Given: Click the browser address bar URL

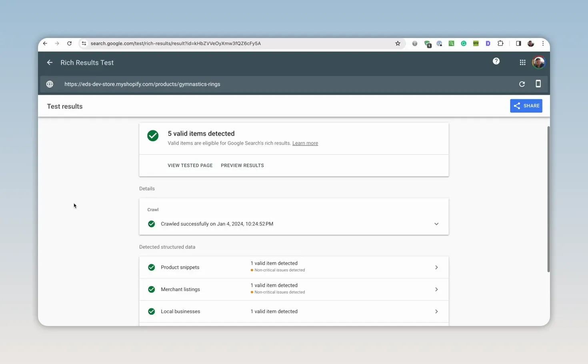Looking at the screenshot, I should 176,44.
